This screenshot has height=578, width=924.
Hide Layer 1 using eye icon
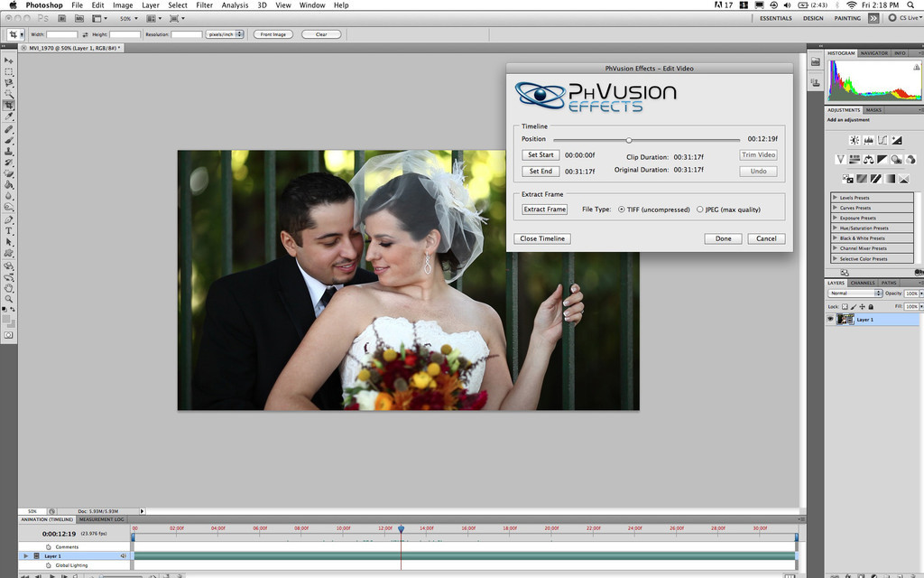point(830,319)
